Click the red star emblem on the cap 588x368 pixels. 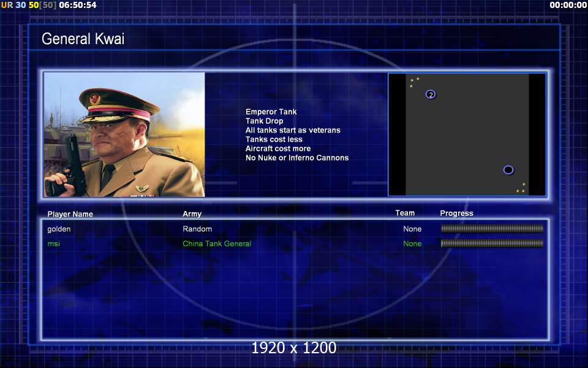[96, 99]
